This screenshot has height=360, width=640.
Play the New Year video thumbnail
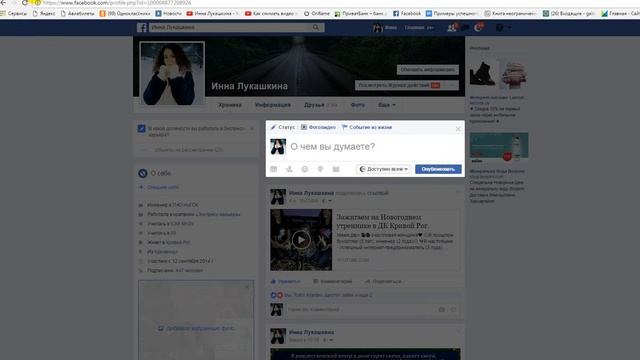tap(301, 240)
